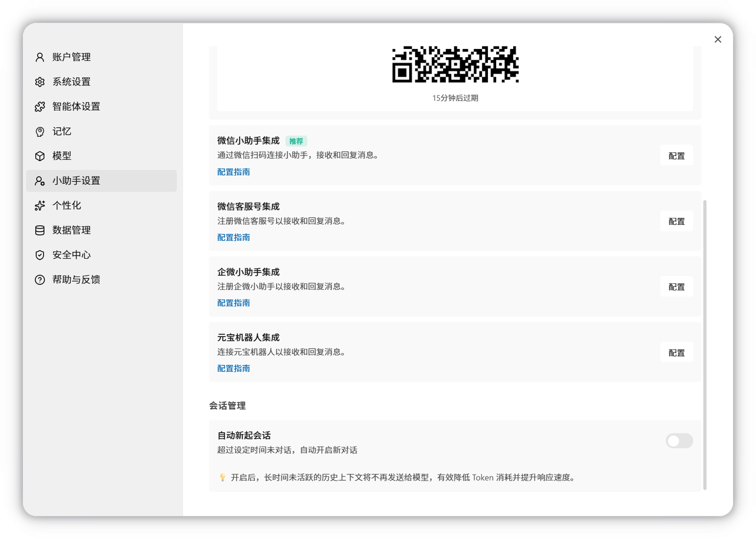Click 配置 button for 微信客服号集成
Screen dimensions: 756x539
pos(676,221)
